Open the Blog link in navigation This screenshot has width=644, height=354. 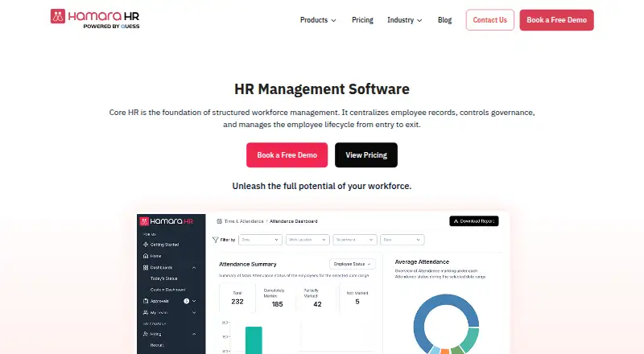444,20
